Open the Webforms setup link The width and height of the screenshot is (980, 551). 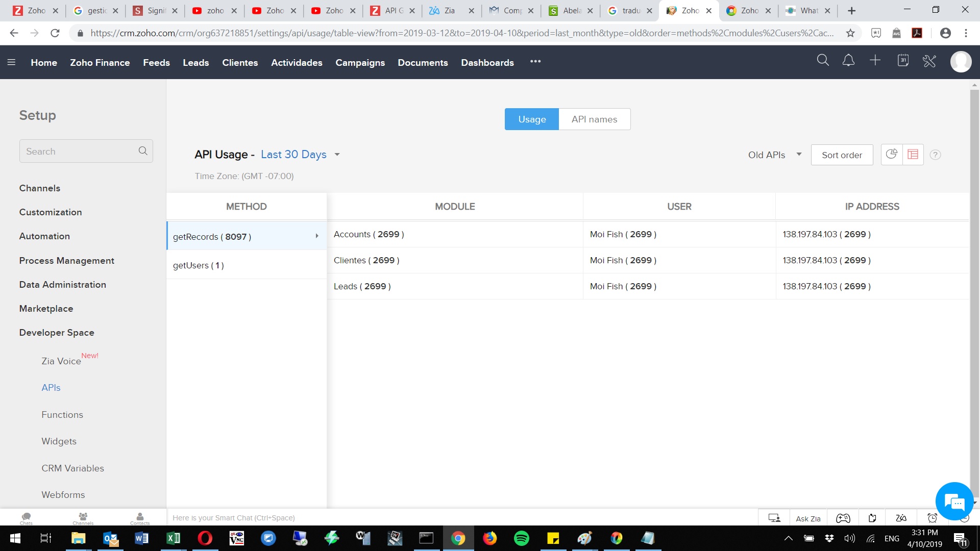pos(63,494)
